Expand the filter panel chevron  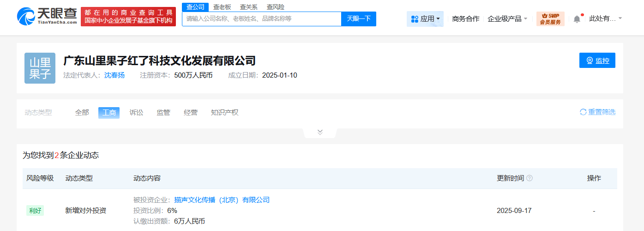[320, 132]
